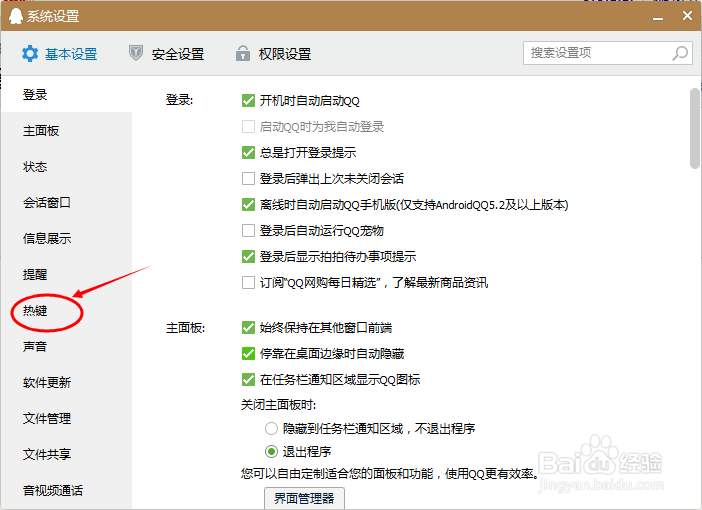This screenshot has height=510, width=702.
Task: Select the 退出程序 radio option
Action: click(271, 451)
